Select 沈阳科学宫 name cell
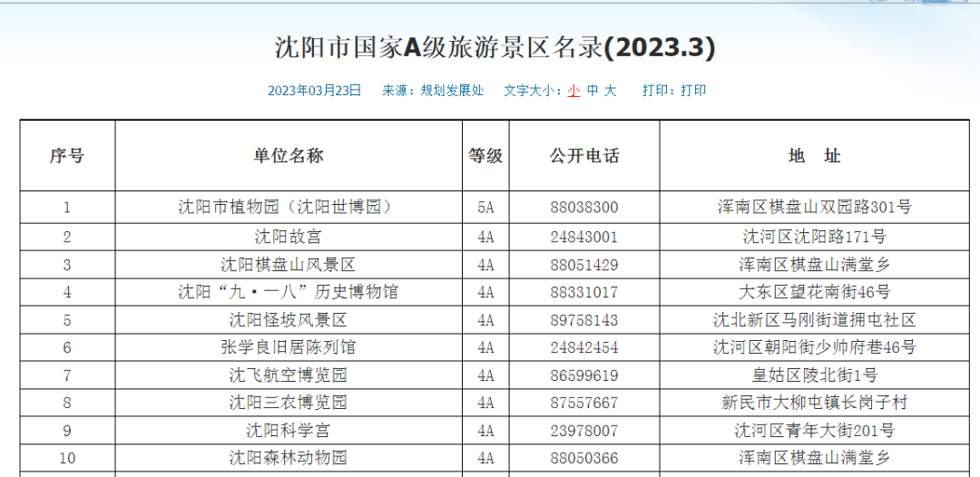This screenshot has width=980, height=477. (289, 430)
